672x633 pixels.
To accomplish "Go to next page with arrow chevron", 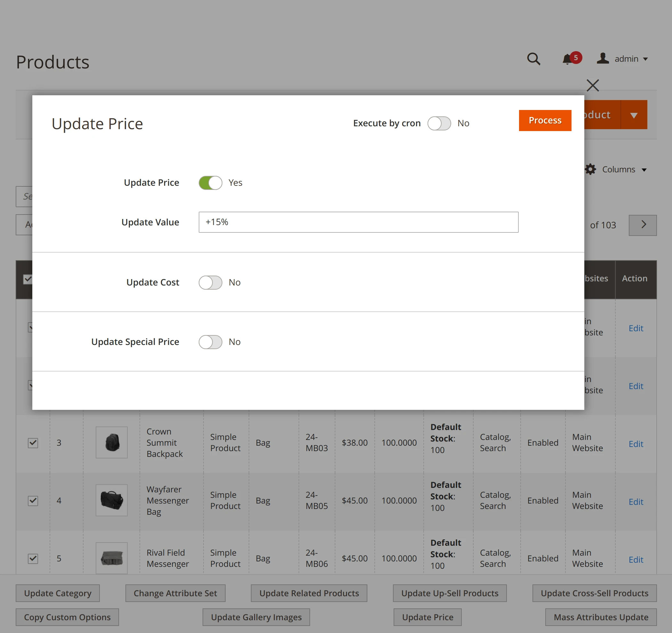I will click(643, 225).
